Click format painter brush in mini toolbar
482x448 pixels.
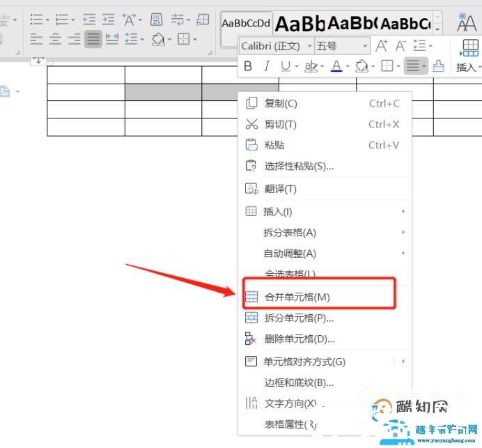tap(438, 65)
